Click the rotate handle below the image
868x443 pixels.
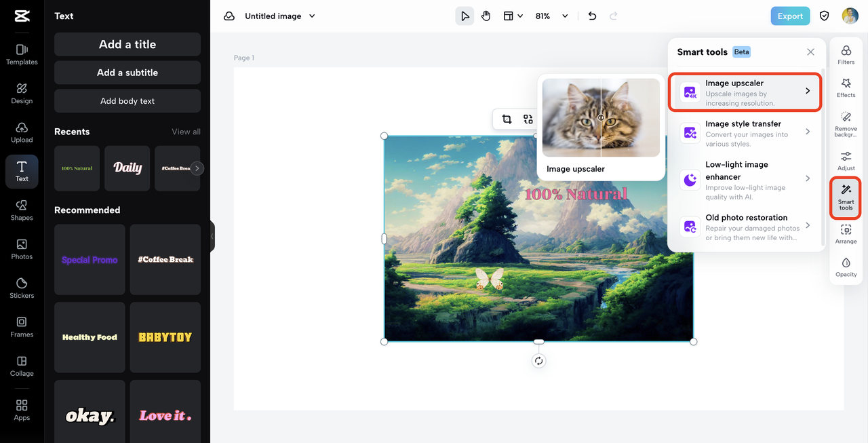point(538,361)
